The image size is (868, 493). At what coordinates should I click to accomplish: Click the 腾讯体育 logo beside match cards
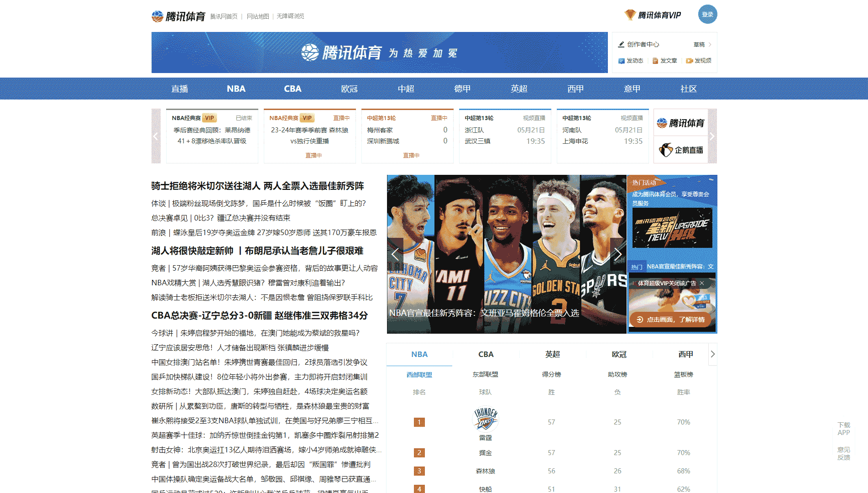point(680,123)
